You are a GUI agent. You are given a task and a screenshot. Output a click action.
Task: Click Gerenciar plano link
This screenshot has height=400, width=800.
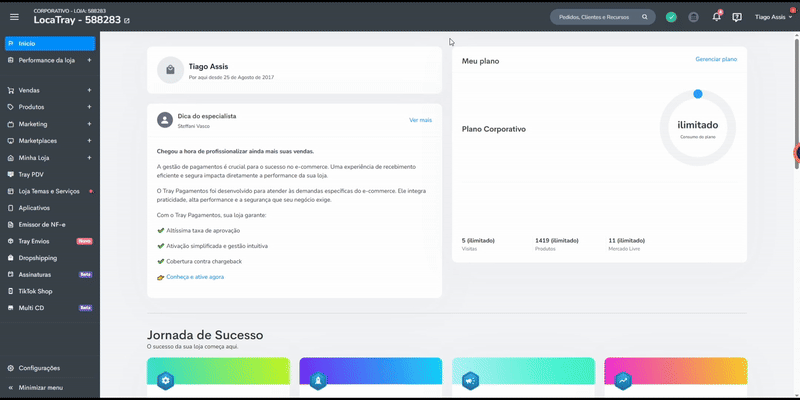coord(716,59)
